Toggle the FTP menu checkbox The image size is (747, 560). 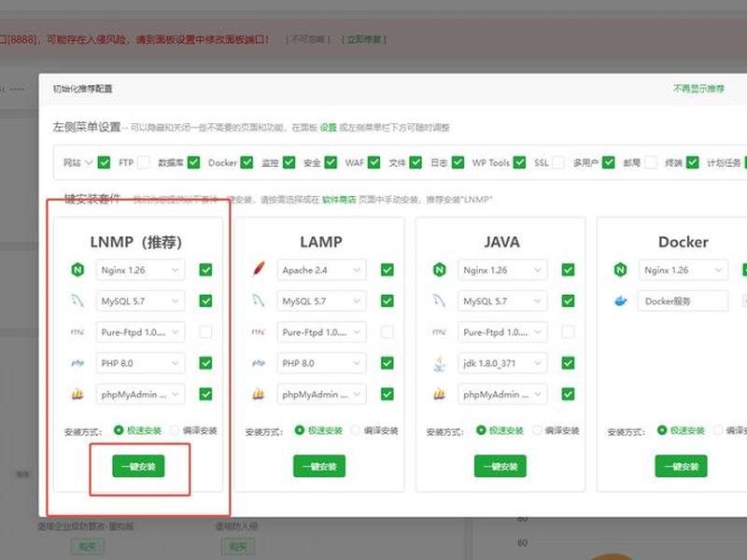click(144, 162)
